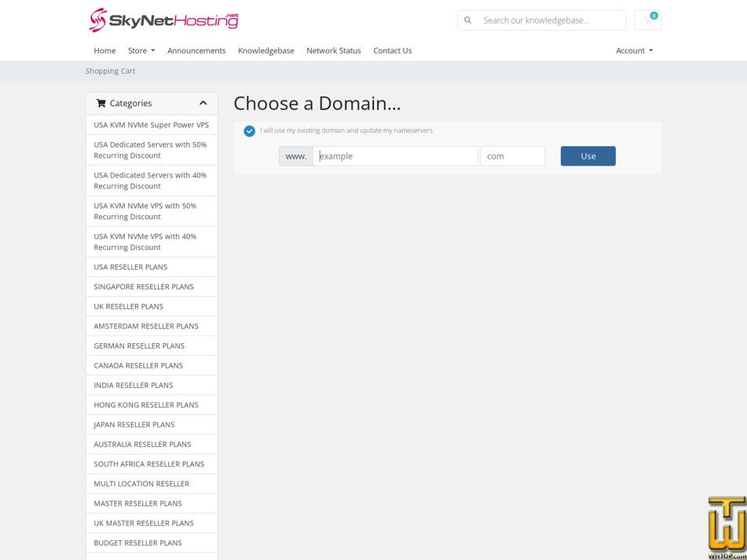Focus the domain name example field
747x560 pixels.
(x=395, y=156)
